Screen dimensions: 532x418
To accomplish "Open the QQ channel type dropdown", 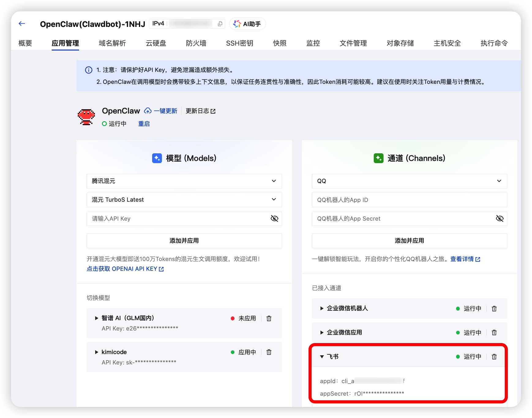I will tap(410, 181).
